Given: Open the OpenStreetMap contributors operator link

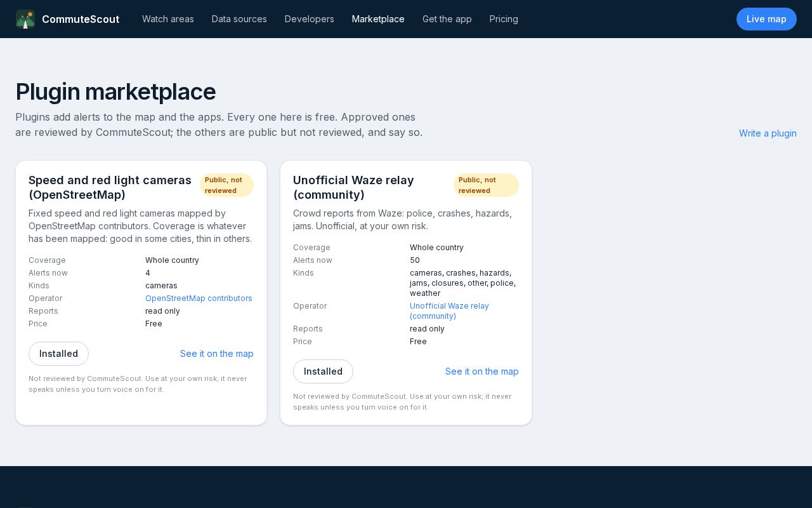Looking at the screenshot, I should pos(199,298).
